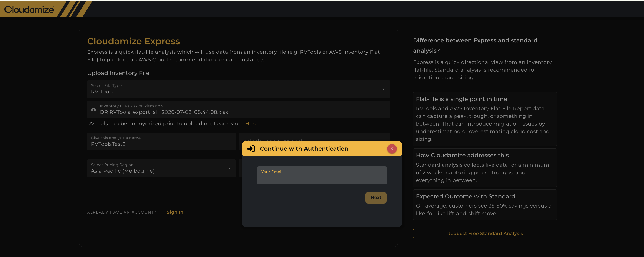
Task: Follow the Here anonymization link
Action: [x=251, y=124]
